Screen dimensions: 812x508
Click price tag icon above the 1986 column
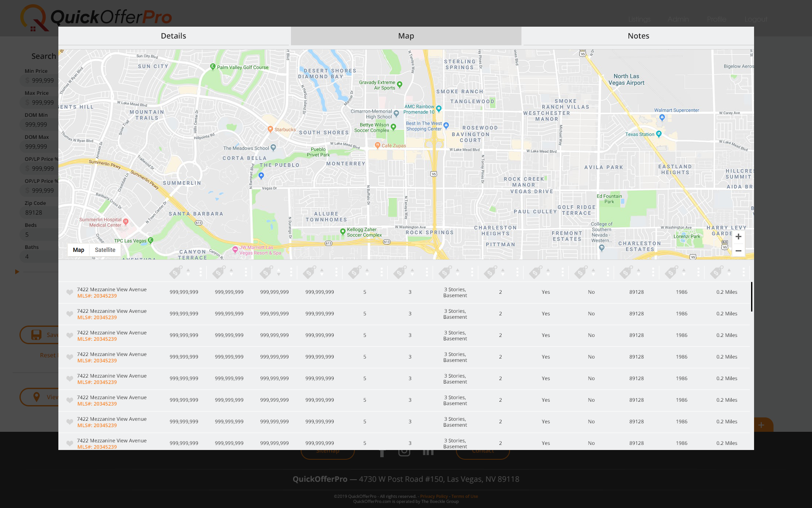671,272
